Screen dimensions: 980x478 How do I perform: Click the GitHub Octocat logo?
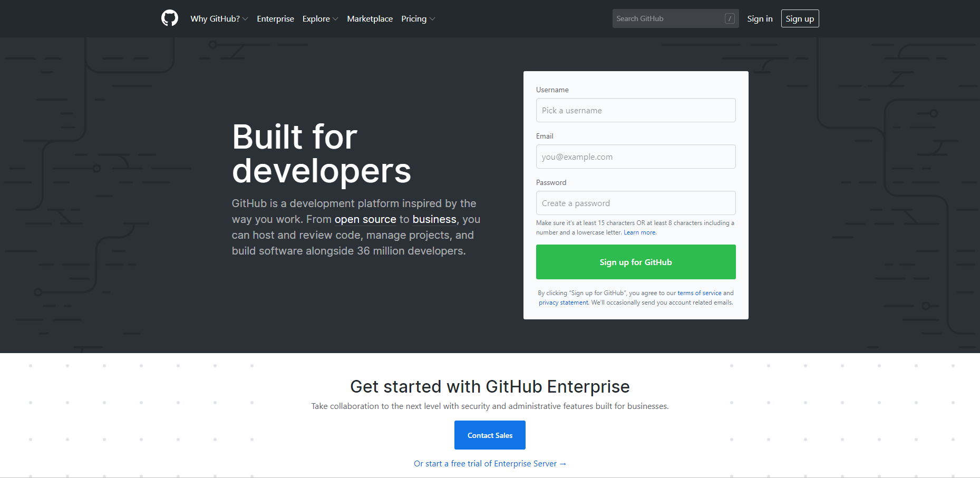click(170, 18)
